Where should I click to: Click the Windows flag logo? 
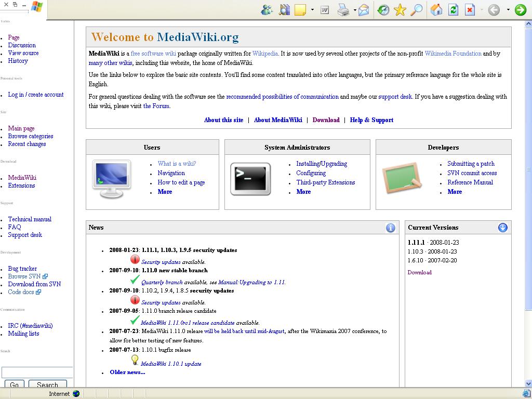point(37,6)
